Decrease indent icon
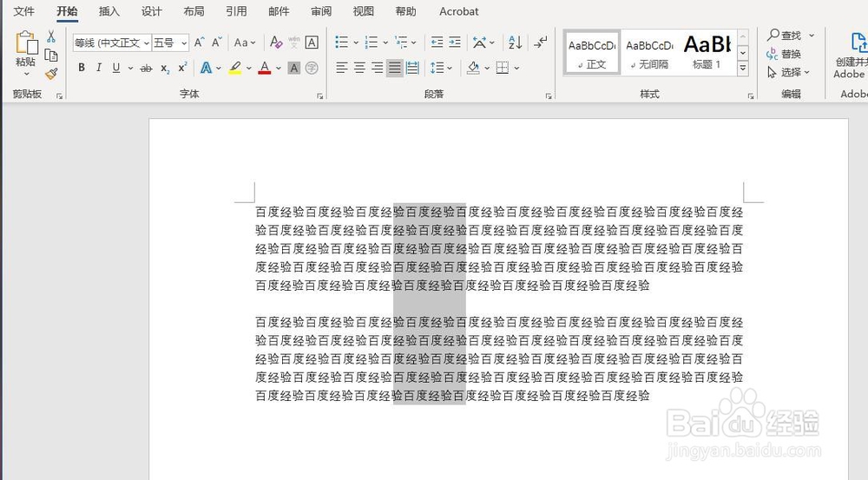 (x=437, y=42)
